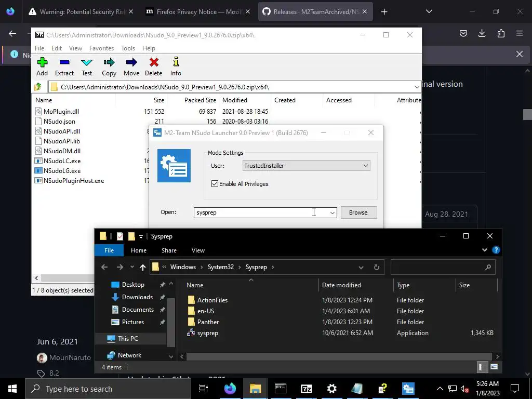
Task: Click Explorer help question mark icon
Action: (x=496, y=250)
